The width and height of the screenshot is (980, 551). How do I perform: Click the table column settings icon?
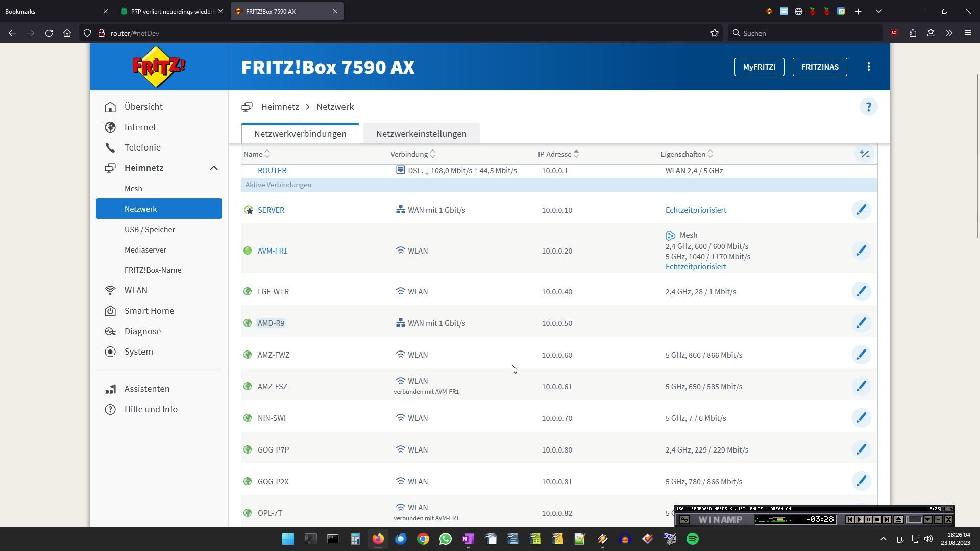pos(864,154)
